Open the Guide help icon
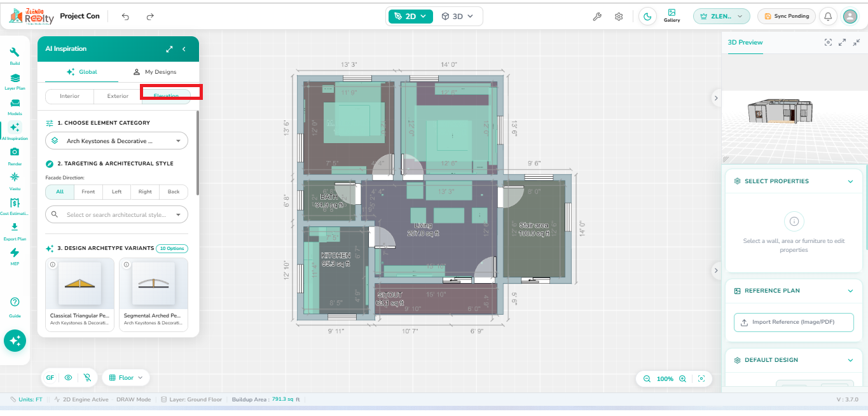Screen dimensions: 868x416 [15, 306]
